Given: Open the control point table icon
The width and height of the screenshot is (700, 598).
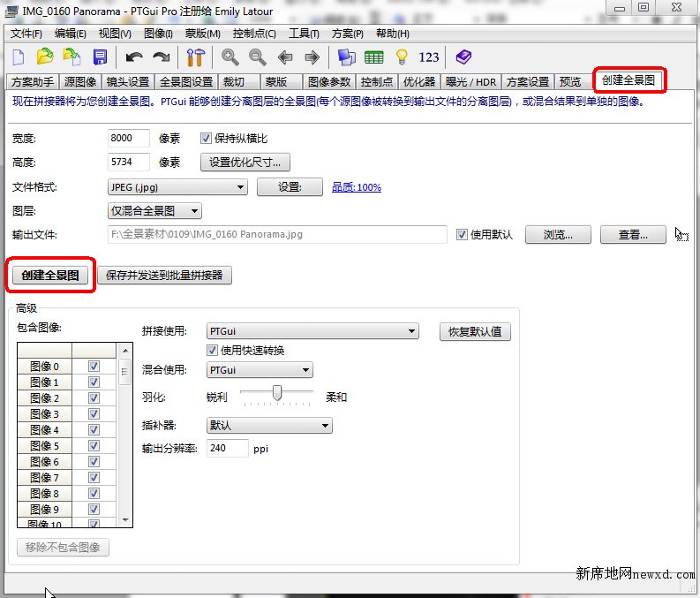Looking at the screenshot, I should (373, 57).
